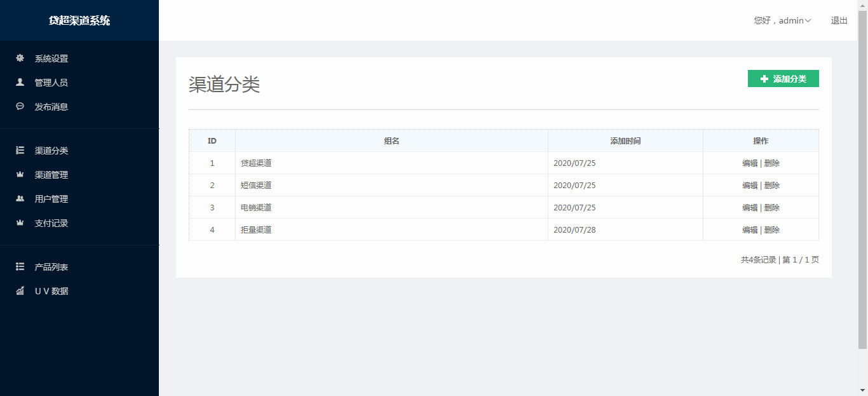868x396 pixels.
Task: Click the scrollbar down arrow
Action: [x=862, y=390]
